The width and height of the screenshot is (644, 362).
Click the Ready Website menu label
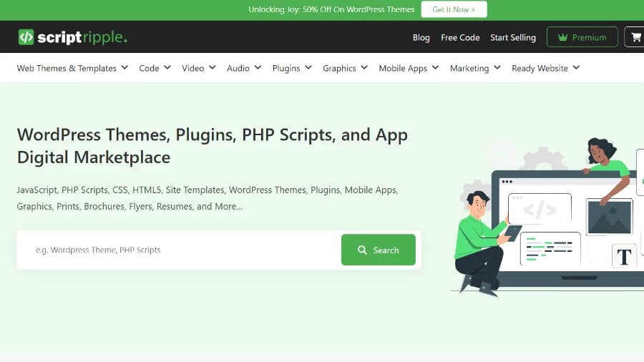pos(540,68)
